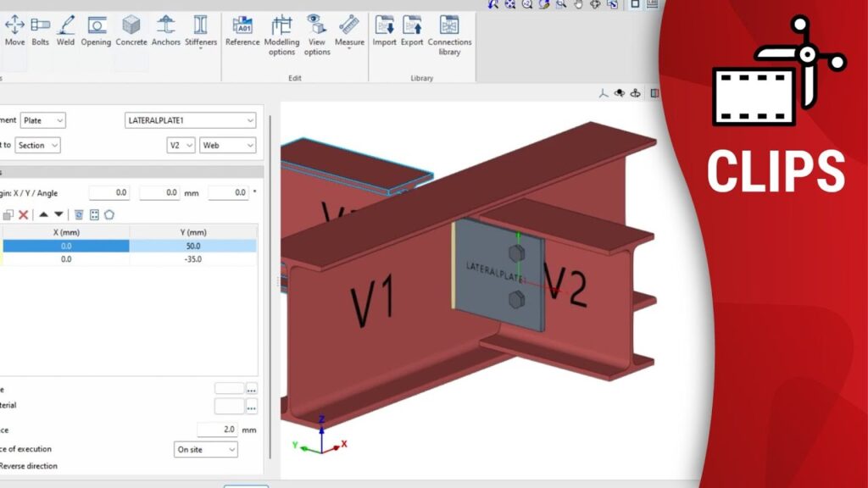Click the Import icon in Library group
868x488 pixels.
click(384, 30)
